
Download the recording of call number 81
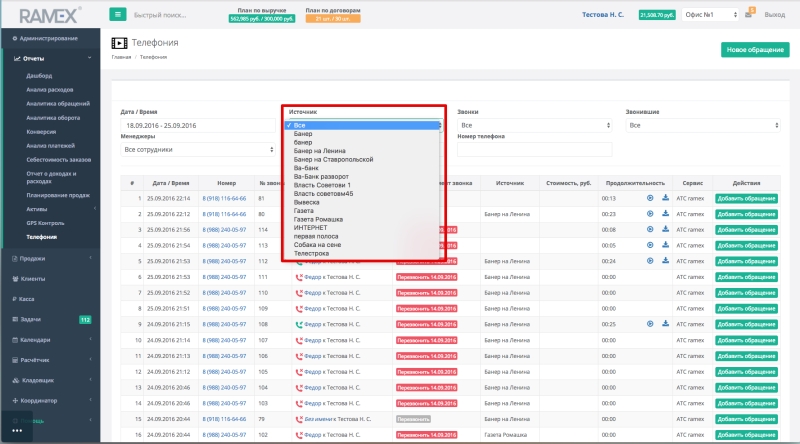coord(665,198)
